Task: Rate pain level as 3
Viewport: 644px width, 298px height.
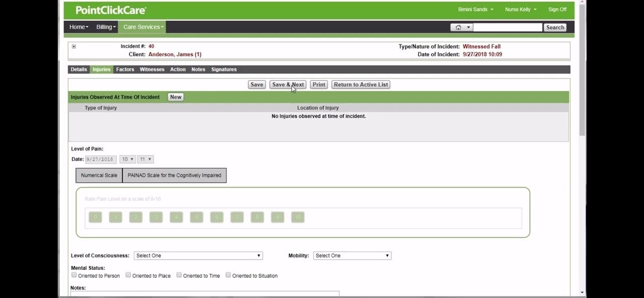Action: 156,217
